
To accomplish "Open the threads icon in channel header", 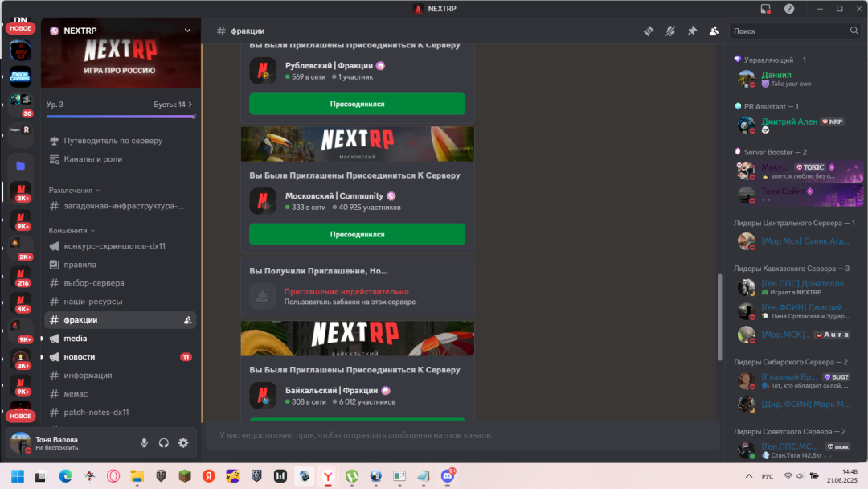I will 649,31.
